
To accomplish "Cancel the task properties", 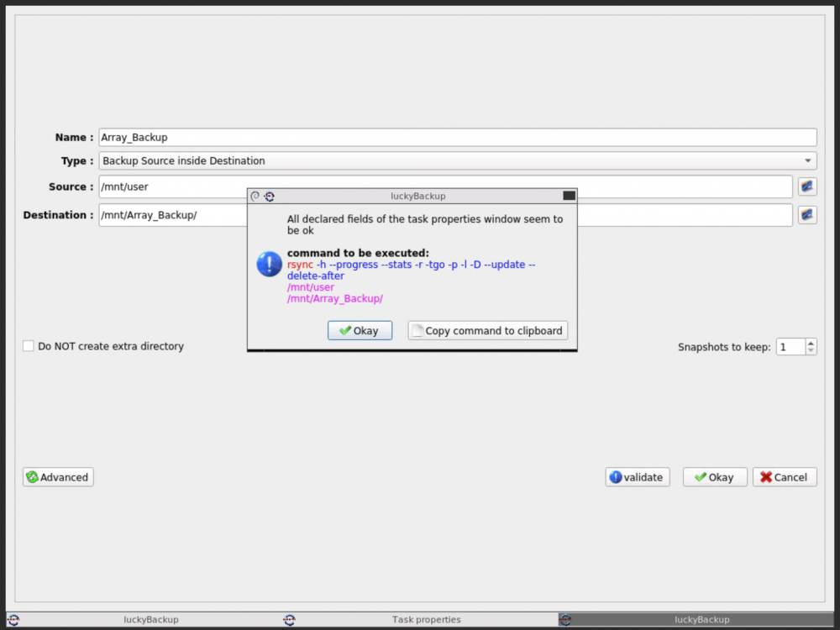I will tap(785, 477).
